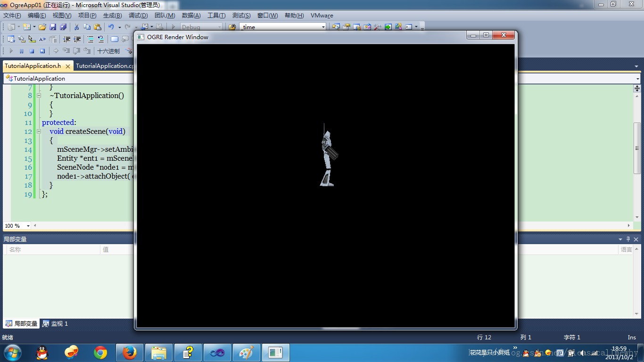Open the 调试(D) menu
The height and width of the screenshot is (362, 644).
point(138,16)
